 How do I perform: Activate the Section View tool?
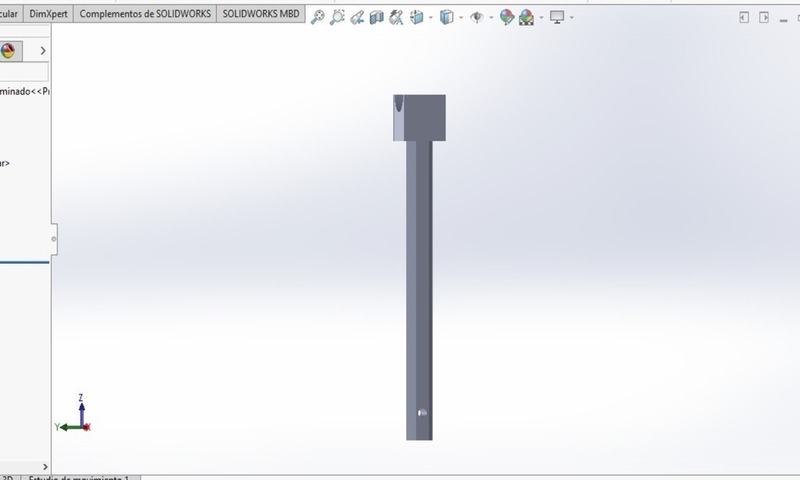[x=377, y=17]
